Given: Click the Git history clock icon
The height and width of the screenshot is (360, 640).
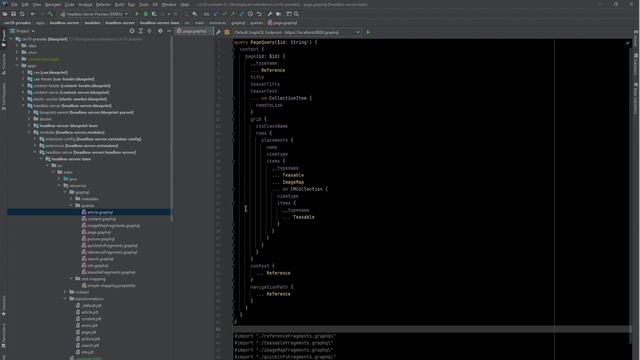Looking at the screenshot, I should pos(250,14).
